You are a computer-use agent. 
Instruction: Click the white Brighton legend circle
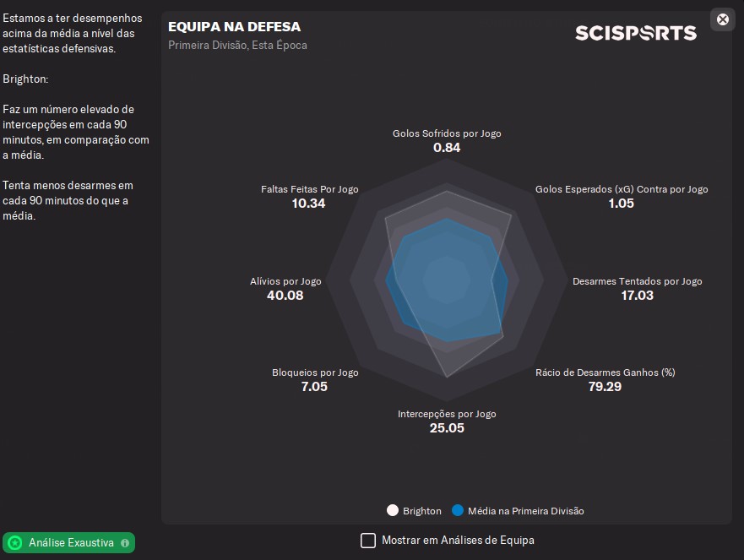(392, 511)
